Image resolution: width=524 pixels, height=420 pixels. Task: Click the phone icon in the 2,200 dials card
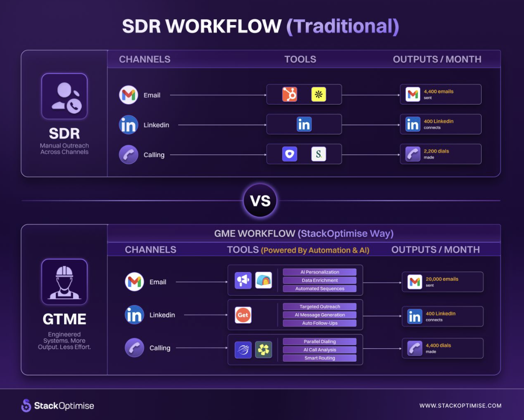pos(413,154)
